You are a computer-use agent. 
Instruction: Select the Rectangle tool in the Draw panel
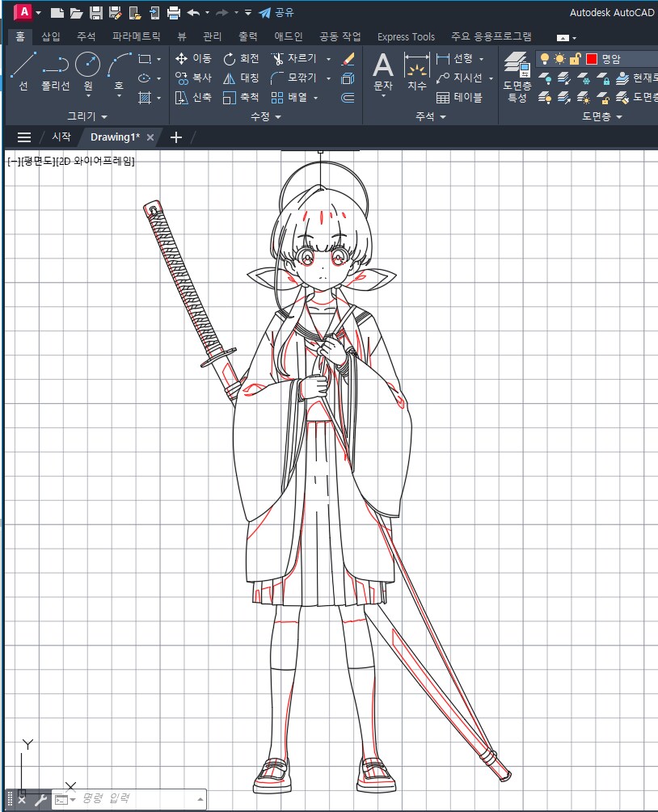145,59
